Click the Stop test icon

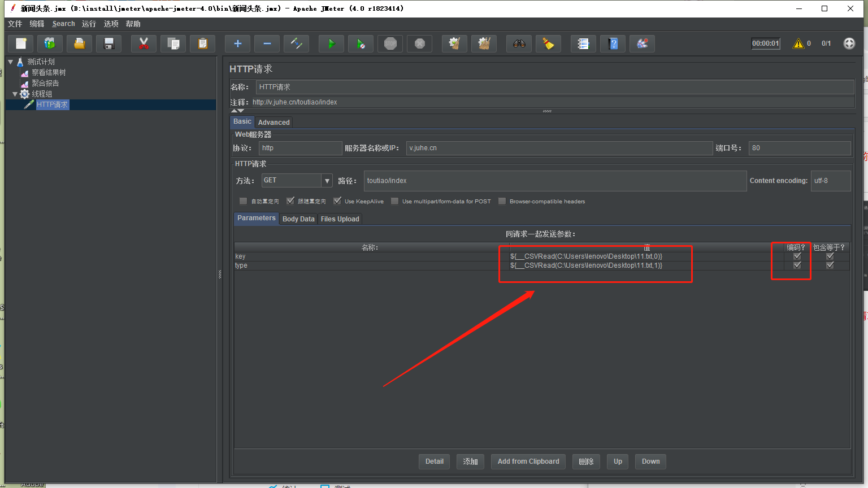[390, 43]
